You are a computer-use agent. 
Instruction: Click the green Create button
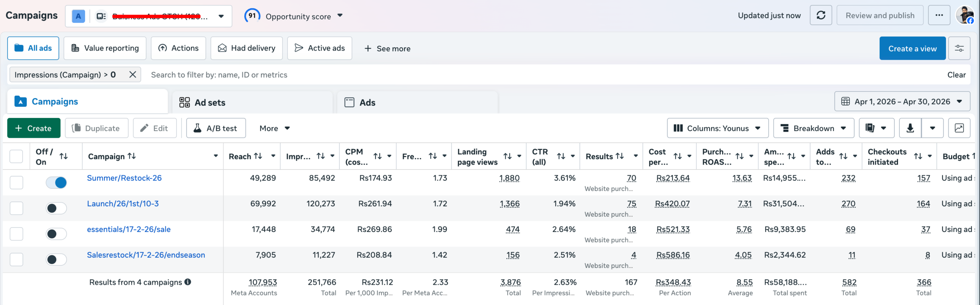click(34, 128)
